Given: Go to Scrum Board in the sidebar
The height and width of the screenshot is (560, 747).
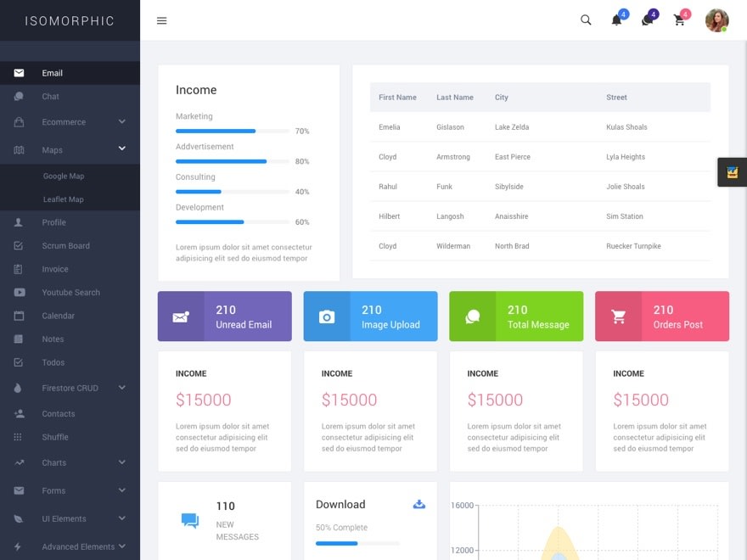Looking at the screenshot, I should (65, 246).
